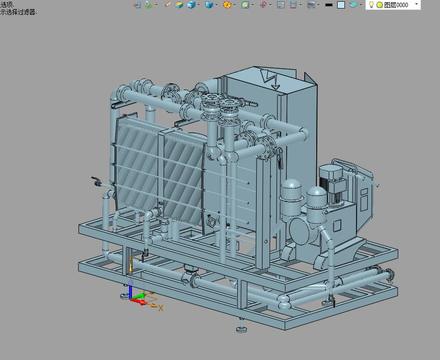The image size is (440, 360).
Task: Select the pink coordinate axis icon
Action: pos(263,5)
